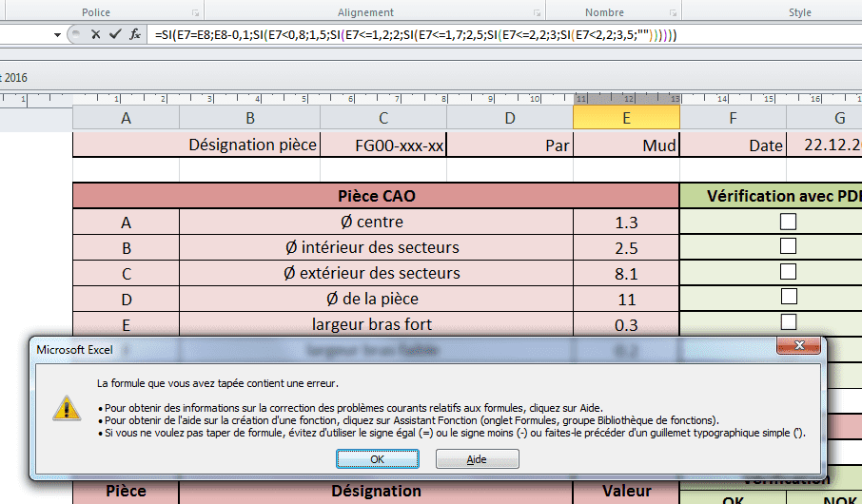The width and height of the screenshot is (862, 504).
Task: Open Police group dialog launcher
Action: (x=195, y=13)
